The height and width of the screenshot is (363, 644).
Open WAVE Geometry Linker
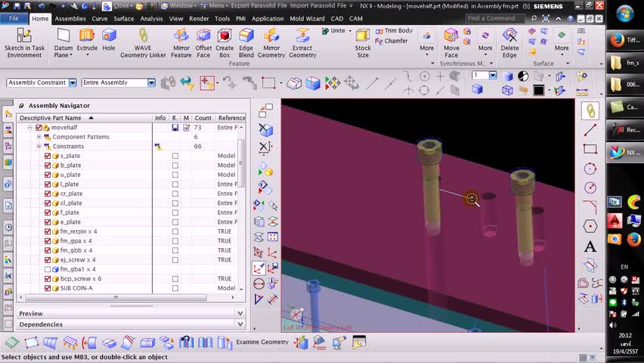(143, 43)
